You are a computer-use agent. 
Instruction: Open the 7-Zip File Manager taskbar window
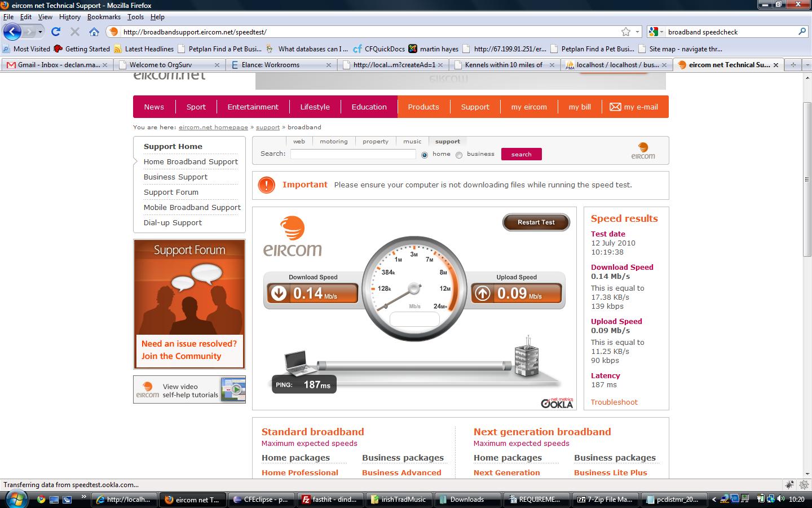pyautogui.click(x=606, y=499)
